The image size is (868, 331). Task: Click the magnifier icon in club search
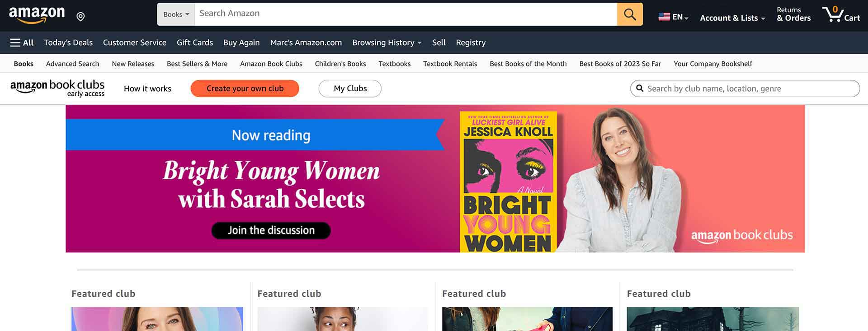click(x=640, y=88)
